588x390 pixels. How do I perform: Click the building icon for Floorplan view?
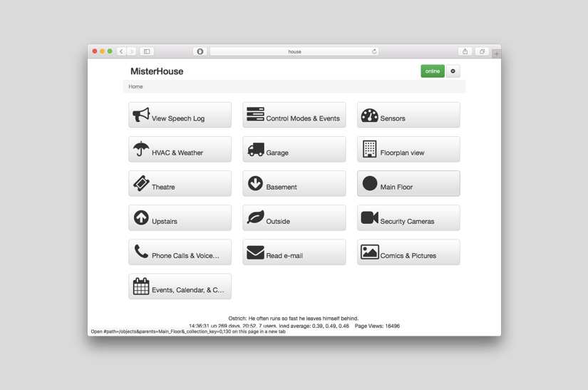pos(369,149)
